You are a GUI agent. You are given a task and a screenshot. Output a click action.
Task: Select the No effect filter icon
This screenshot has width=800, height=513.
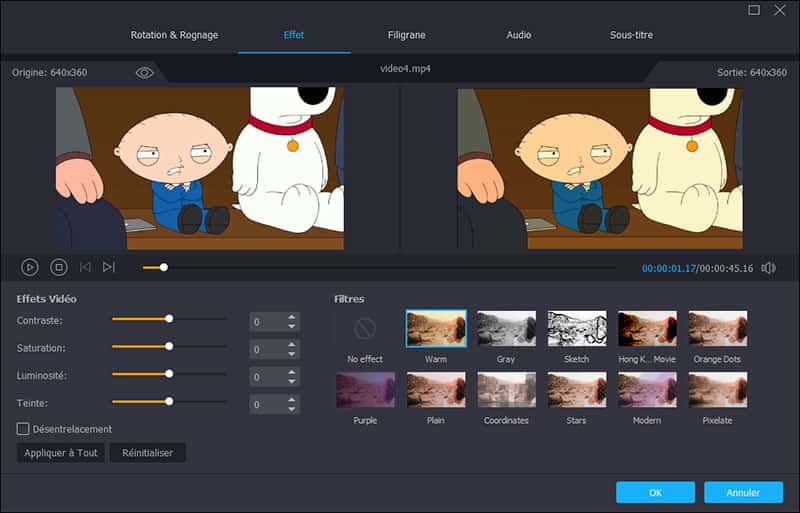[364, 328]
